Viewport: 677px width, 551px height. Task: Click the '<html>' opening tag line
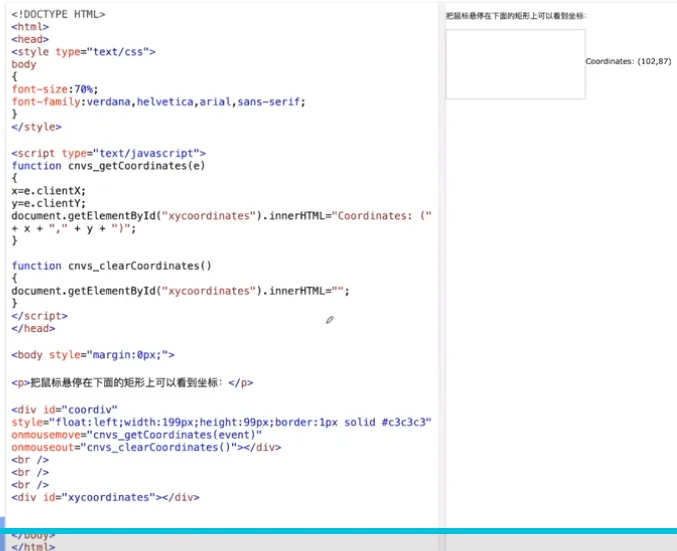30,27
